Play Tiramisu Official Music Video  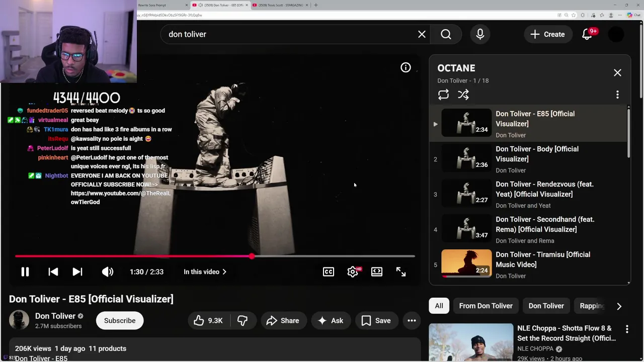pos(528,265)
